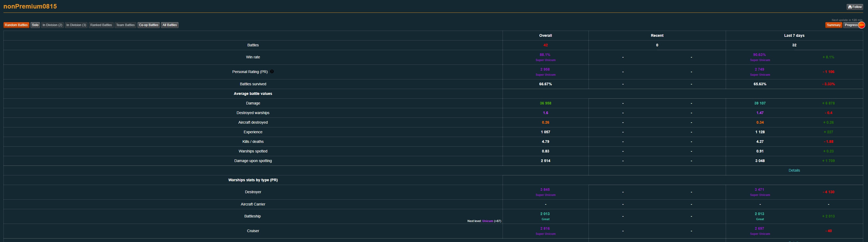The width and height of the screenshot is (868, 242).
Task: Click the overall aircraft destroyed value 0.26
Action: pyautogui.click(x=546, y=123)
